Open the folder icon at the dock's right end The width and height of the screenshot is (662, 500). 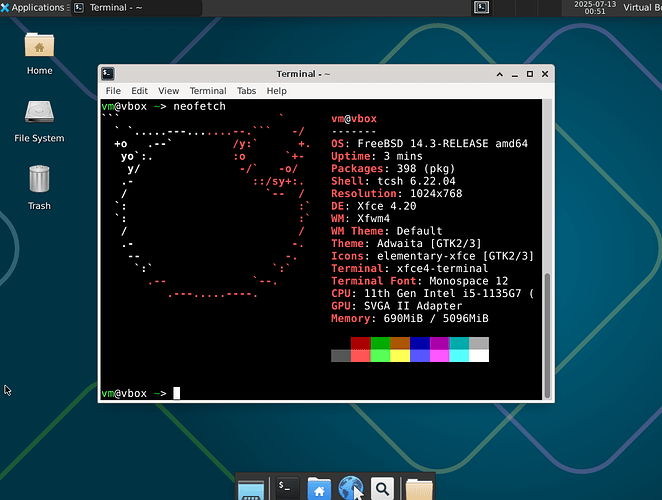[419, 489]
